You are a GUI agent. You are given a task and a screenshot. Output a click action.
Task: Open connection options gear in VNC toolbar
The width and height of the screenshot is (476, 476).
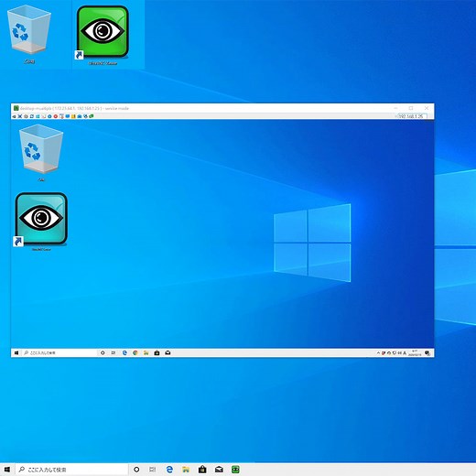(x=26, y=116)
